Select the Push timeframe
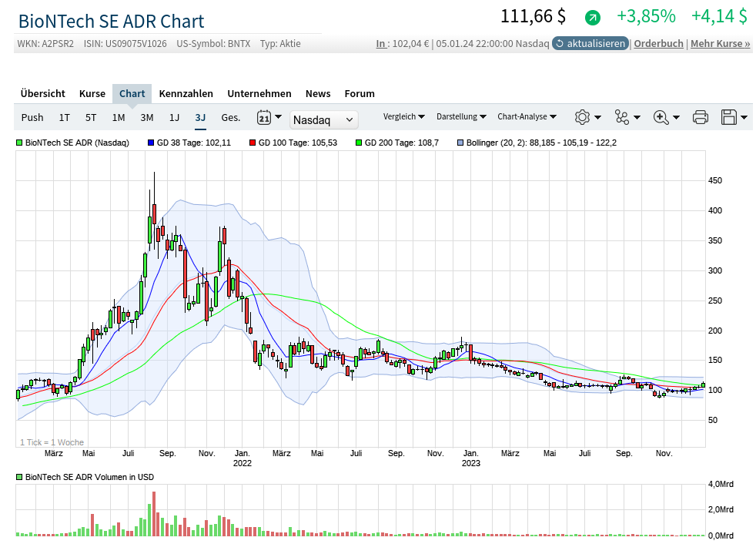 (32, 117)
